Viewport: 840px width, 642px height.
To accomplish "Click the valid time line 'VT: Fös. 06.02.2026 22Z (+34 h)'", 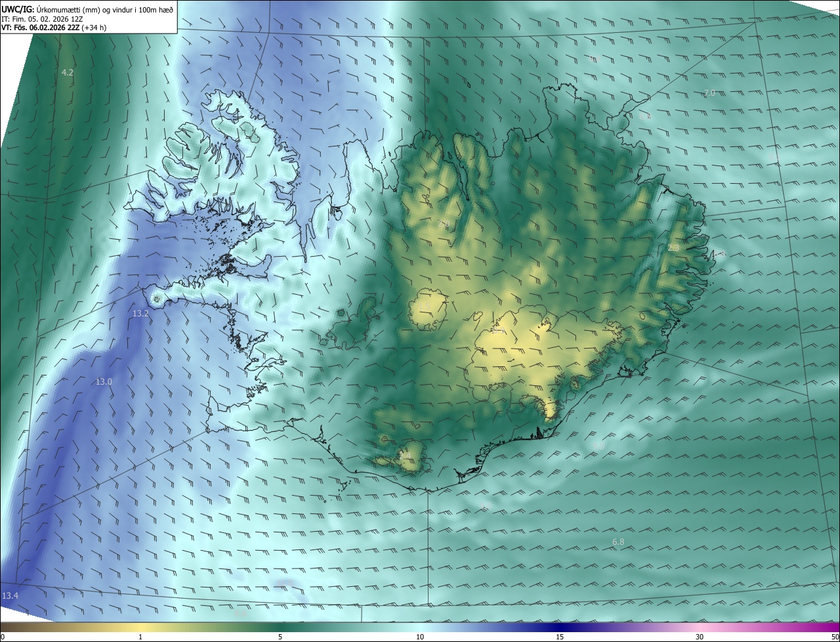I will pyautogui.click(x=54, y=28).
